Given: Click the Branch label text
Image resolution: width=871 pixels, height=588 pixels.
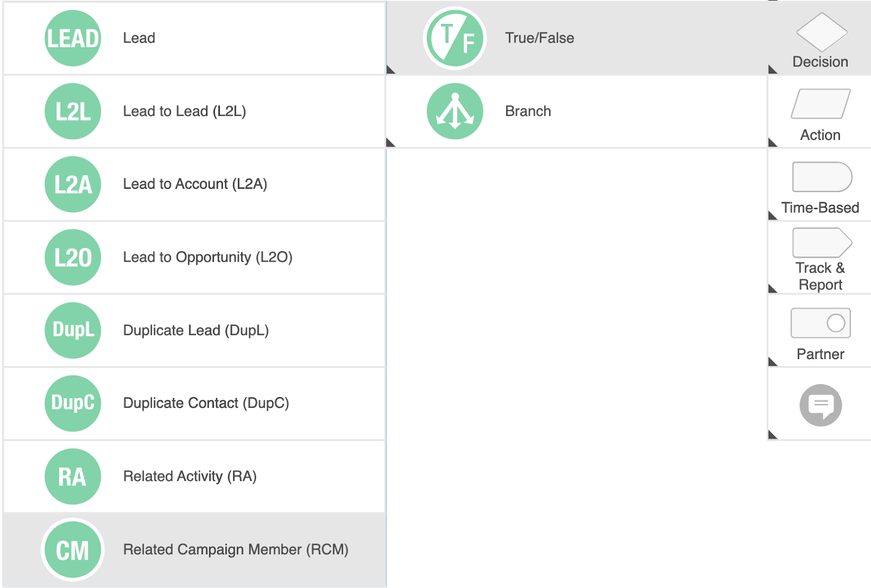Looking at the screenshot, I should [528, 112].
